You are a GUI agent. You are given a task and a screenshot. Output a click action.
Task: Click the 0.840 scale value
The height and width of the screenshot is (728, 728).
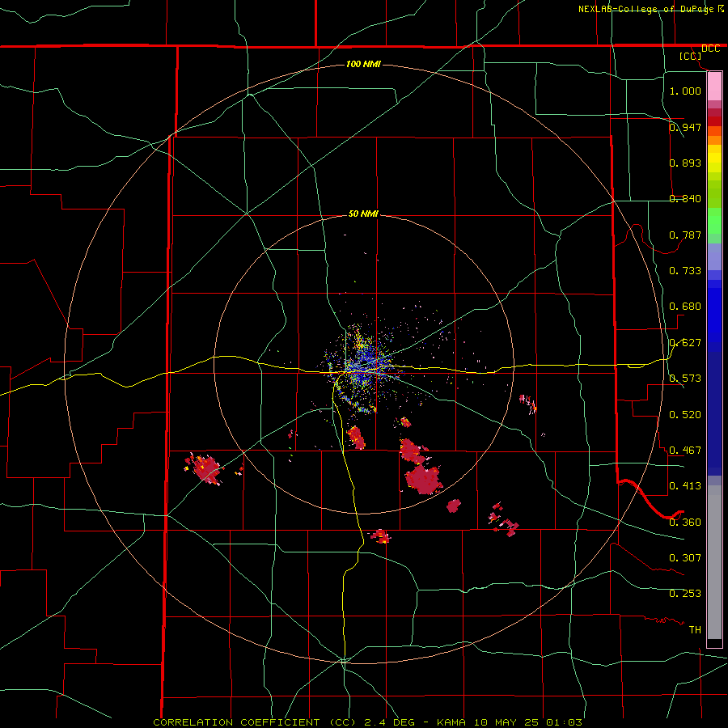click(685, 199)
